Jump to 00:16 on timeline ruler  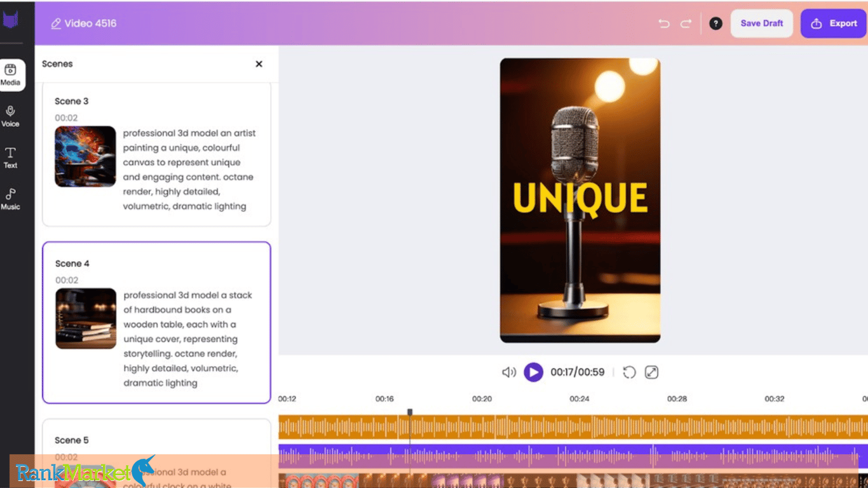(x=384, y=399)
